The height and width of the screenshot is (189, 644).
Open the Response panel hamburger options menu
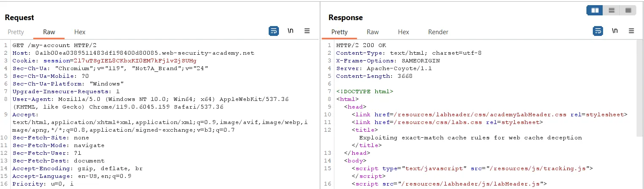pyautogui.click(x=631, y=31)
